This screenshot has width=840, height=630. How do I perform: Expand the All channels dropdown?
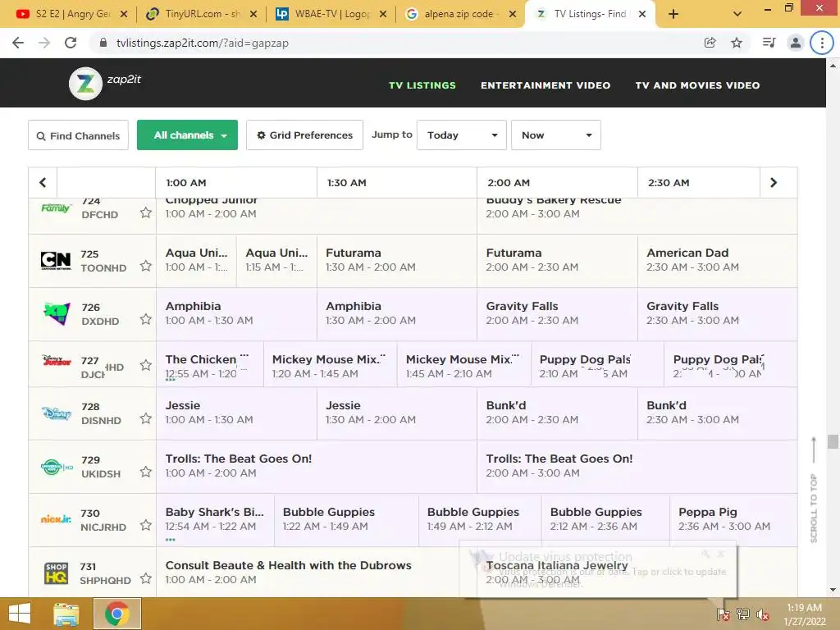188,135
